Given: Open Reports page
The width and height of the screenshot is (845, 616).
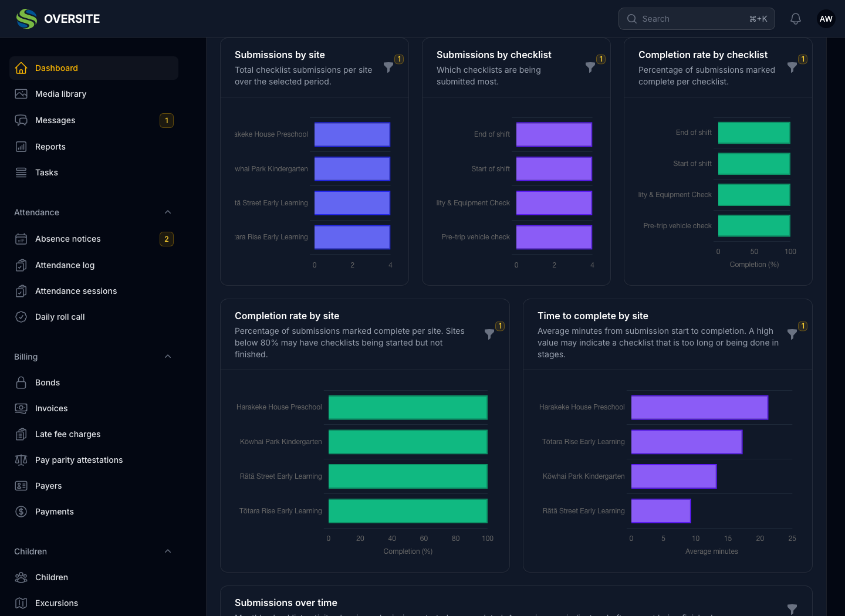Looking at the screenshot, I should (x=94, y=147).
